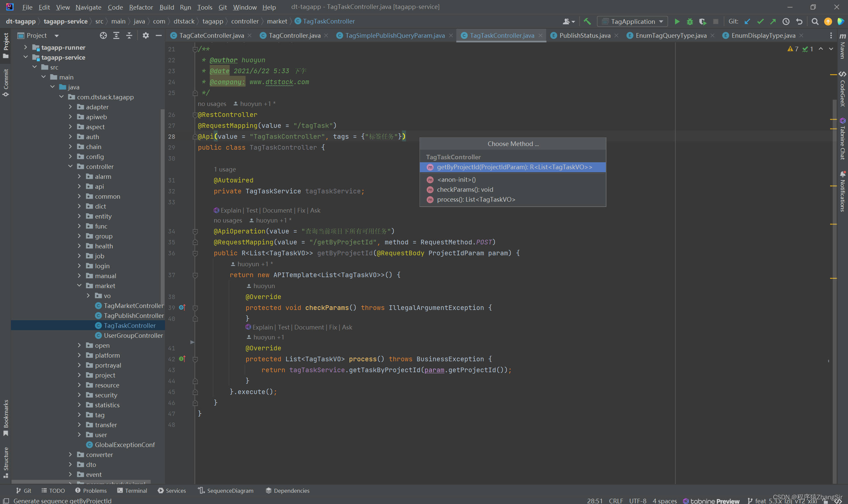Hide the Project panel with minus icon
Viewport: 848px width, 504px height.
coord(159,35)
